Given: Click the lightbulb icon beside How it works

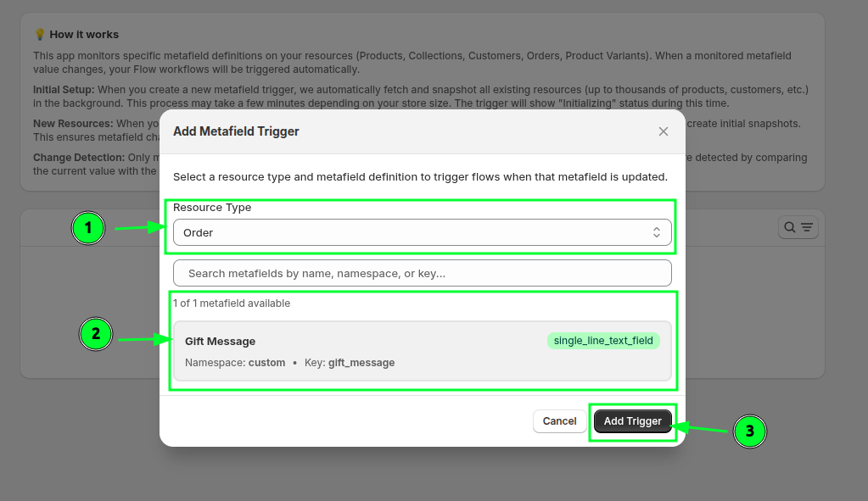Looking at the screenshot, I should point(39,35).
